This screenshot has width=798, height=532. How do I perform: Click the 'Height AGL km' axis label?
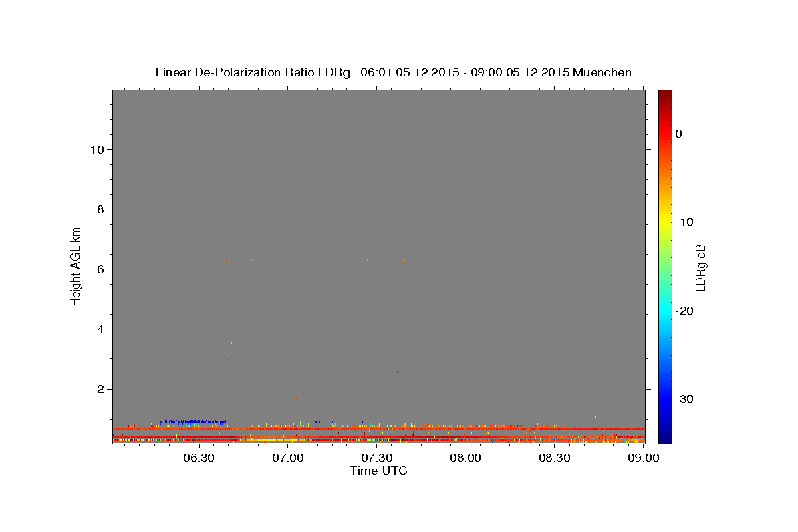[76, 265]
